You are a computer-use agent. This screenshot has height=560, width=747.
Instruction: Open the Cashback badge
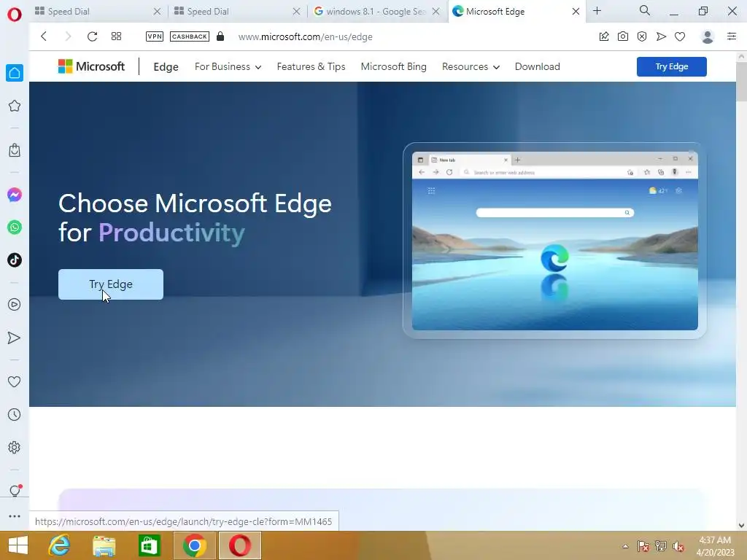coord(190,36)
